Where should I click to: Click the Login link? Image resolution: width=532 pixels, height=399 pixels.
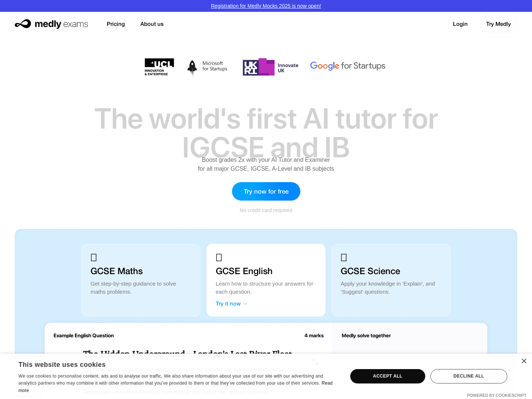pyautogui.click(x=460, y=24)
